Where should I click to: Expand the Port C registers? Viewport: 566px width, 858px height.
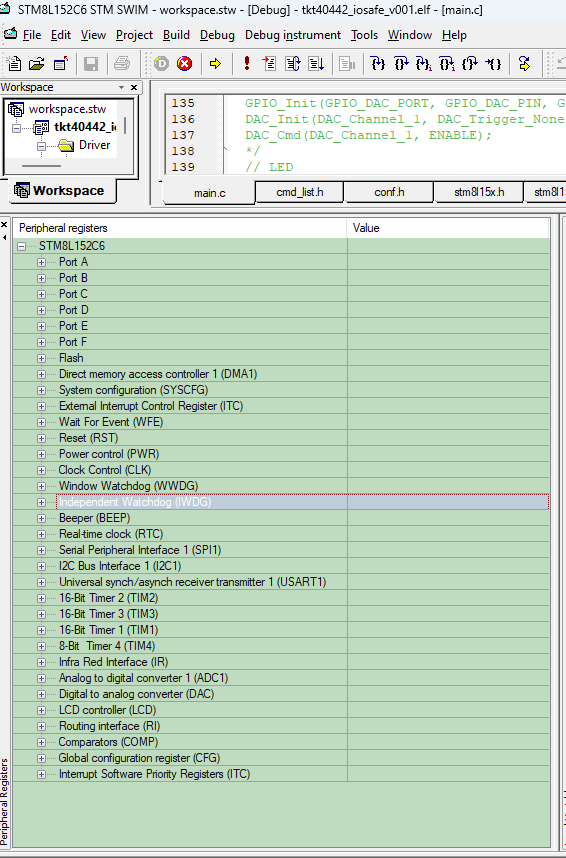[x=41, y=294]
